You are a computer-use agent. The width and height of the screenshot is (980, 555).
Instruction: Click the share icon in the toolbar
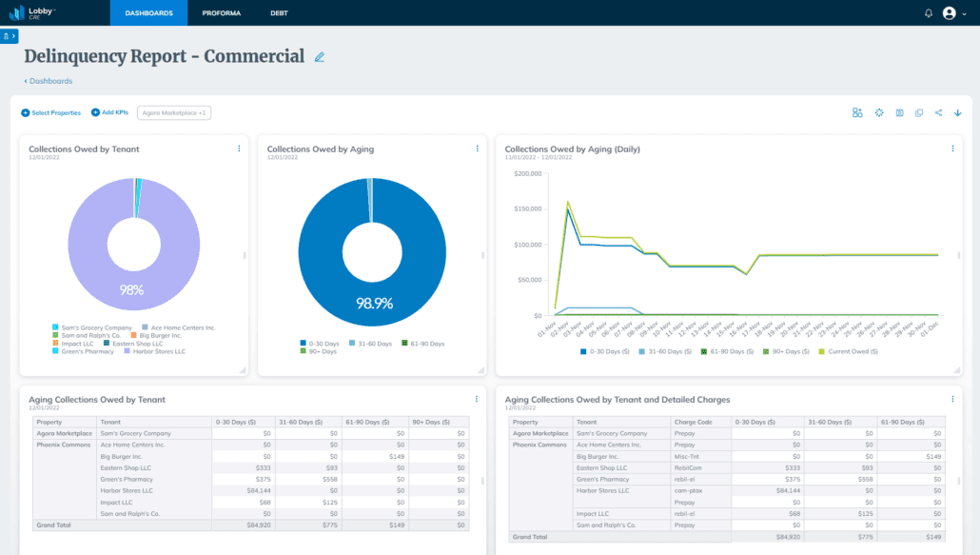(x=937, y=112)
